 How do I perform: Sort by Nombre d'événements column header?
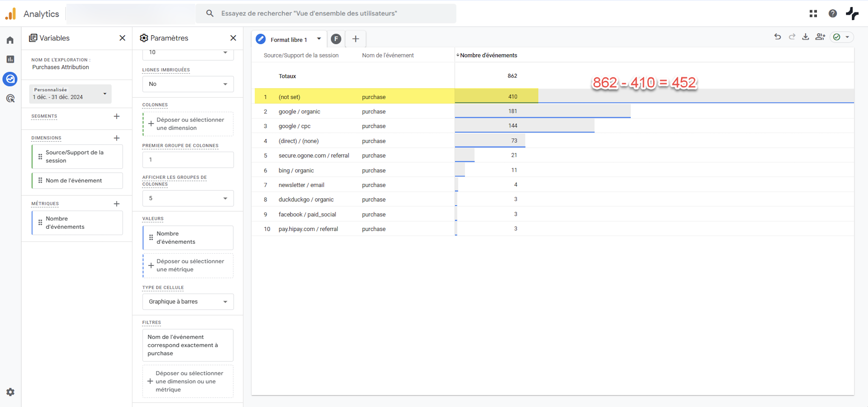488,55
